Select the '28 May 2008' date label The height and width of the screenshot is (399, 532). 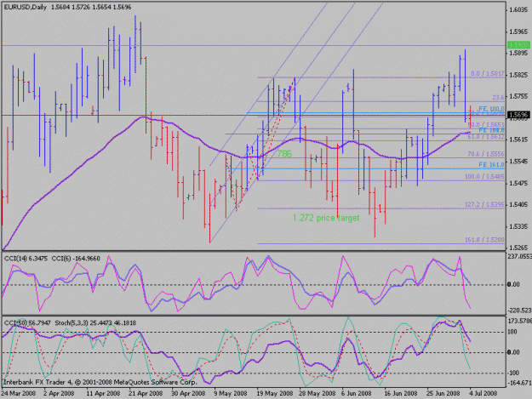[x=317, y=393]
